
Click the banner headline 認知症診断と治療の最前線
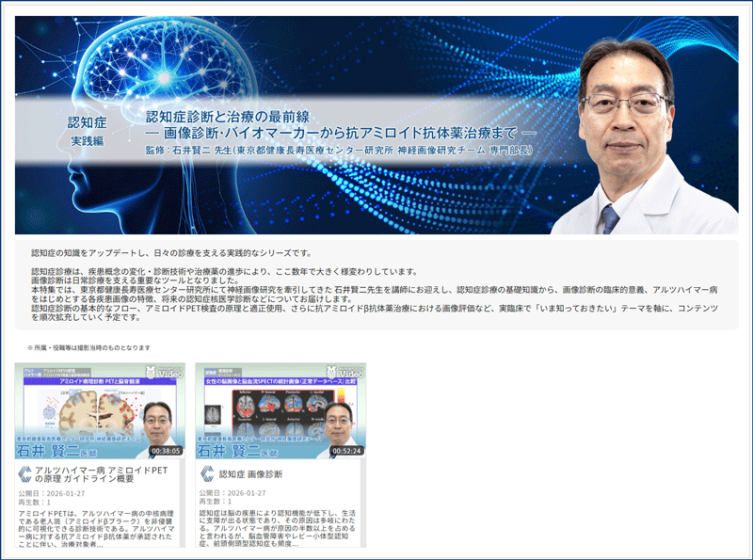pos(231,117)
